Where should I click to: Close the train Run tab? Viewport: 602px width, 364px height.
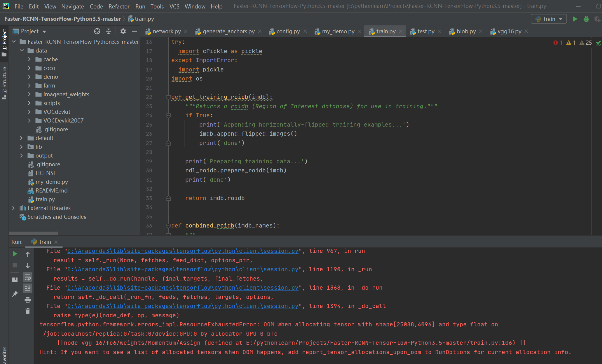(56, 242)
